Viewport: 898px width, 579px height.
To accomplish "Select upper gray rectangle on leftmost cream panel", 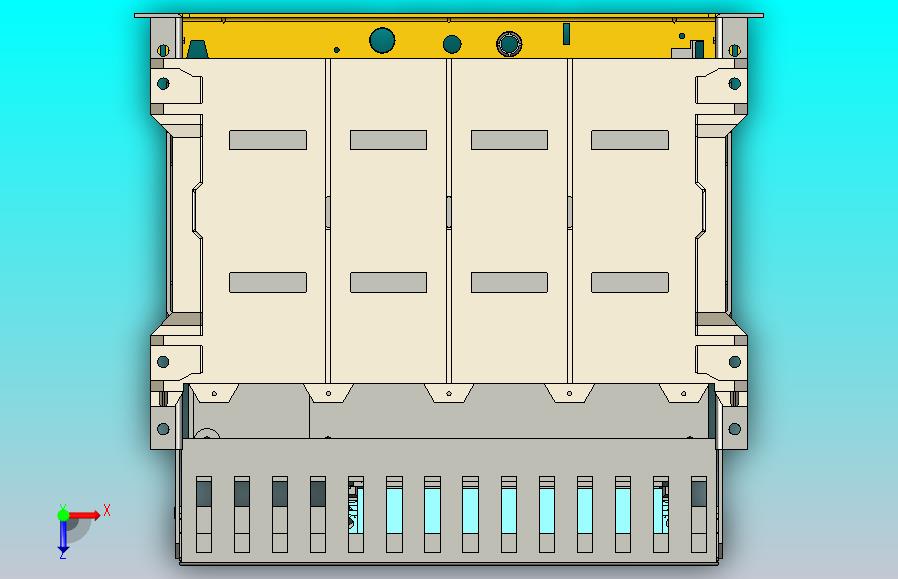I will coord(268,140).
